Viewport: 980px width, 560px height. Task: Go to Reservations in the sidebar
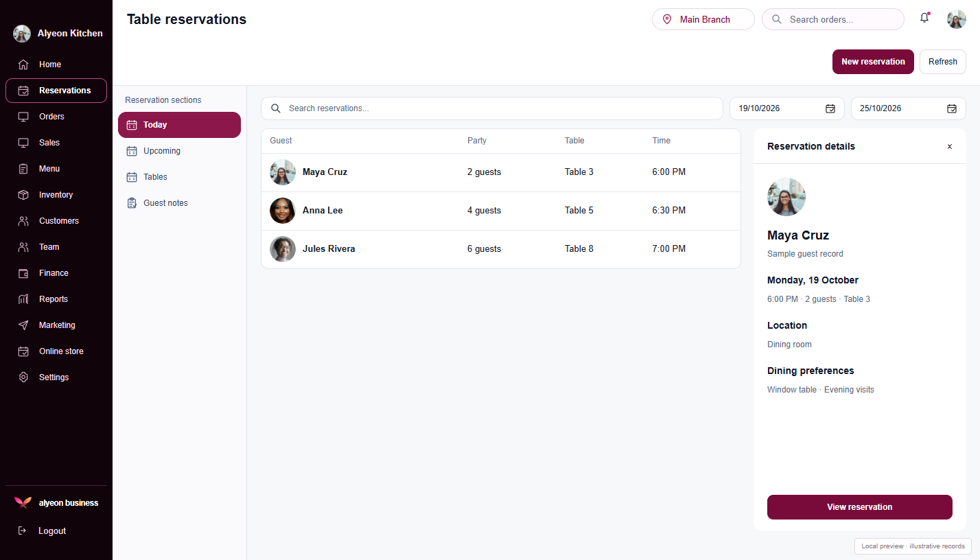(56, 91)
